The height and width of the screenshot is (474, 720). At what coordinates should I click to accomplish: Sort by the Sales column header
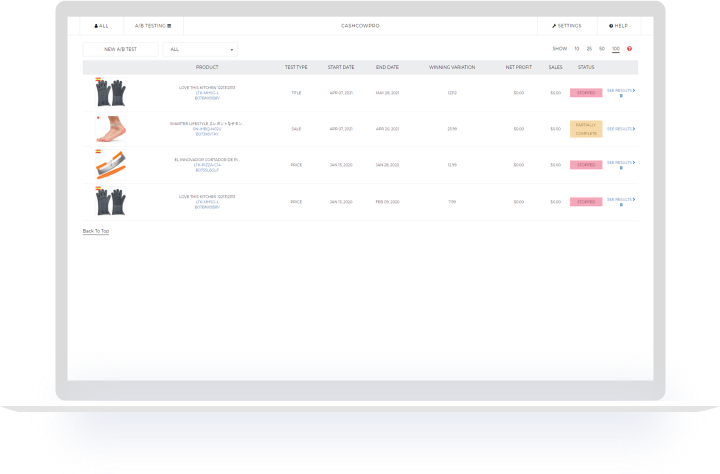(555, 67)
